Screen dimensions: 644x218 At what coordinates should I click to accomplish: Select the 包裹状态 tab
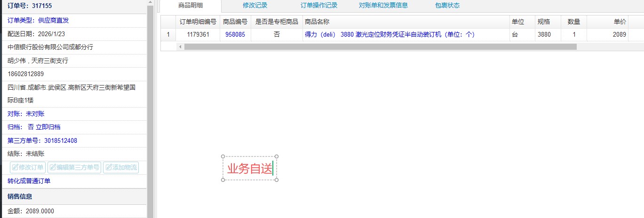click(447, 6)
